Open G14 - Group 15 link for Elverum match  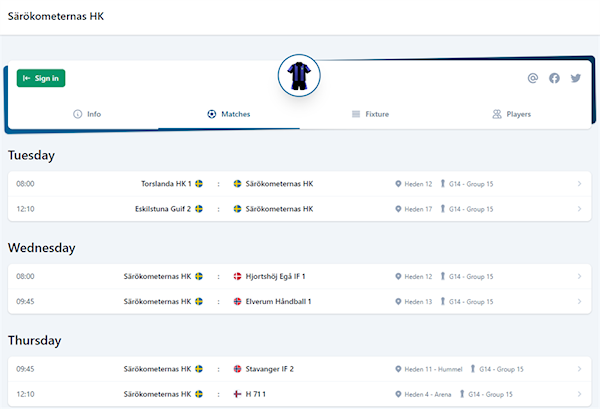pos(470,301)
